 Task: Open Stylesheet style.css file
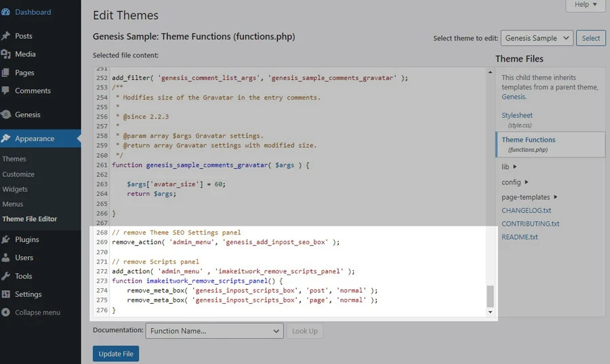pyautogui.click(x=517, y=119)
